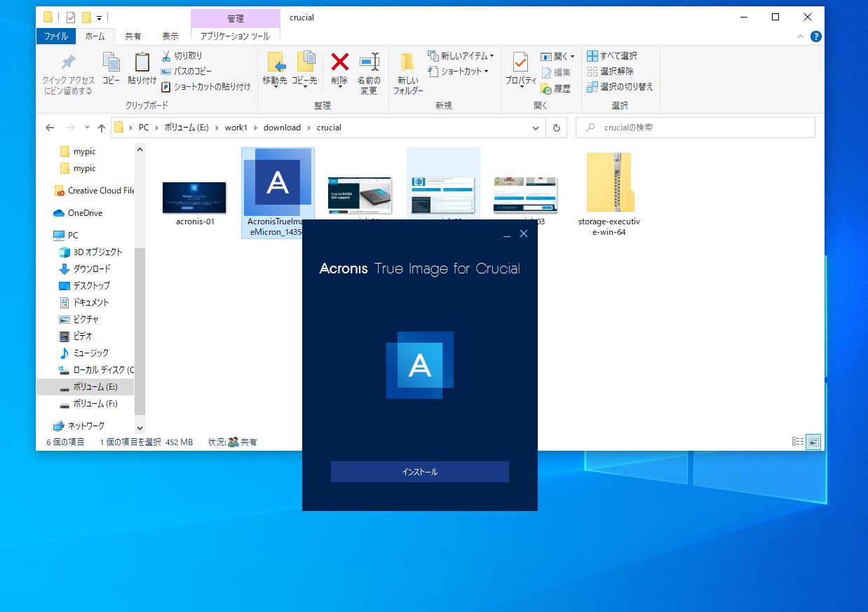Expand the 削除 options arrow
Viewport: 868px width, 612px height.
pos(339,86)
